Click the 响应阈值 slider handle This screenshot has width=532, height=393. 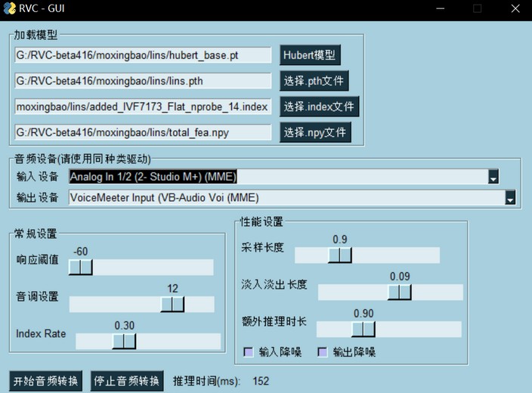coord(80,267)
